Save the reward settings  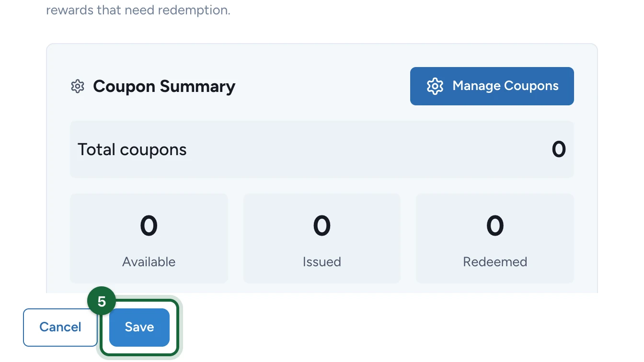(x=139, y=328)
